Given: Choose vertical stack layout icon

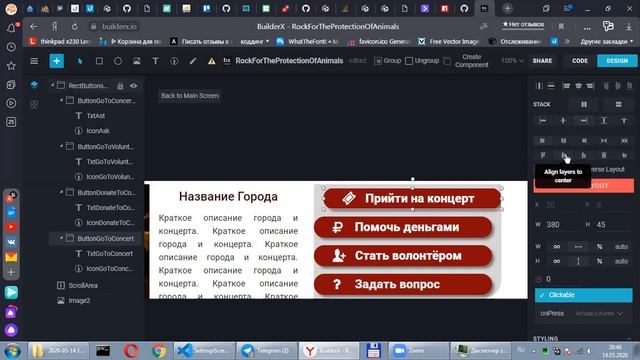Looking at the screenshot, I should click(619, 104).
